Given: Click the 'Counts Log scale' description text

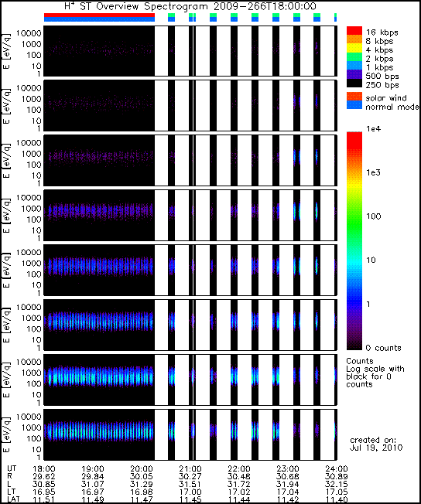Looking at the screenshot, I should click(375, 373).
